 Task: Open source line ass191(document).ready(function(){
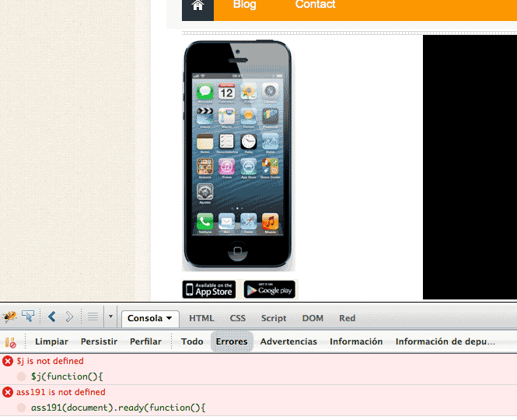[x=118, y=408]
